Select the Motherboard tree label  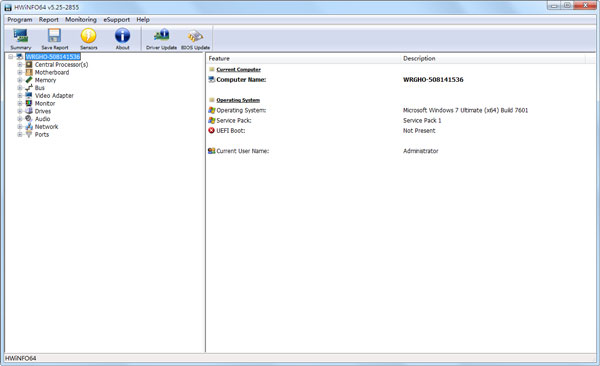tap(52, 72)
